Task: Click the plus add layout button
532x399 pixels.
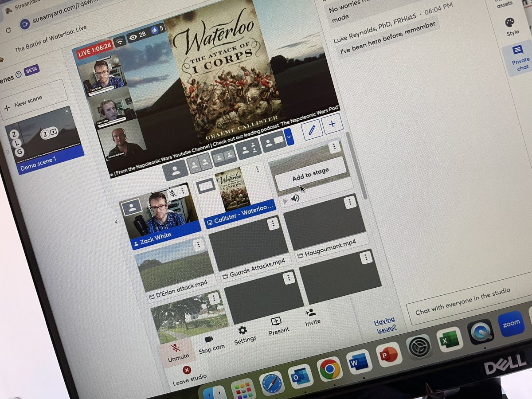Action: (x=332, y=124)
